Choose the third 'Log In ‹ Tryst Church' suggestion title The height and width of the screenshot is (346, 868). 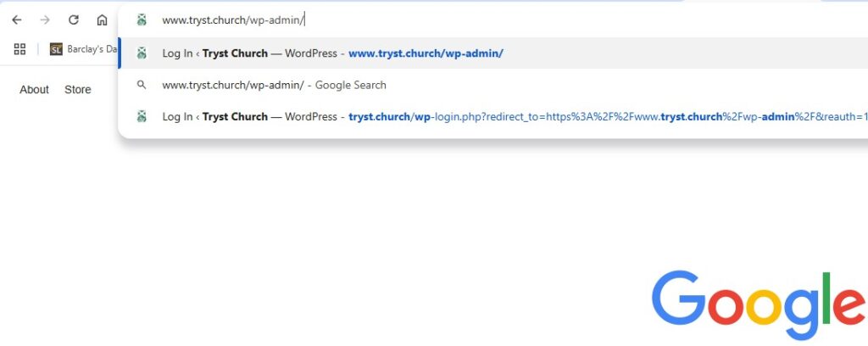point(214,116)
